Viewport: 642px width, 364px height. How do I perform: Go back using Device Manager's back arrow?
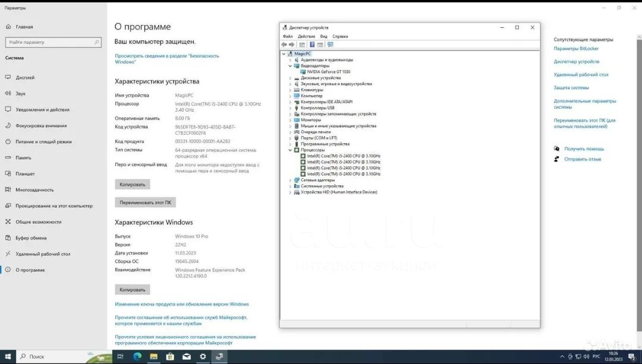click(x=284, y=45)
